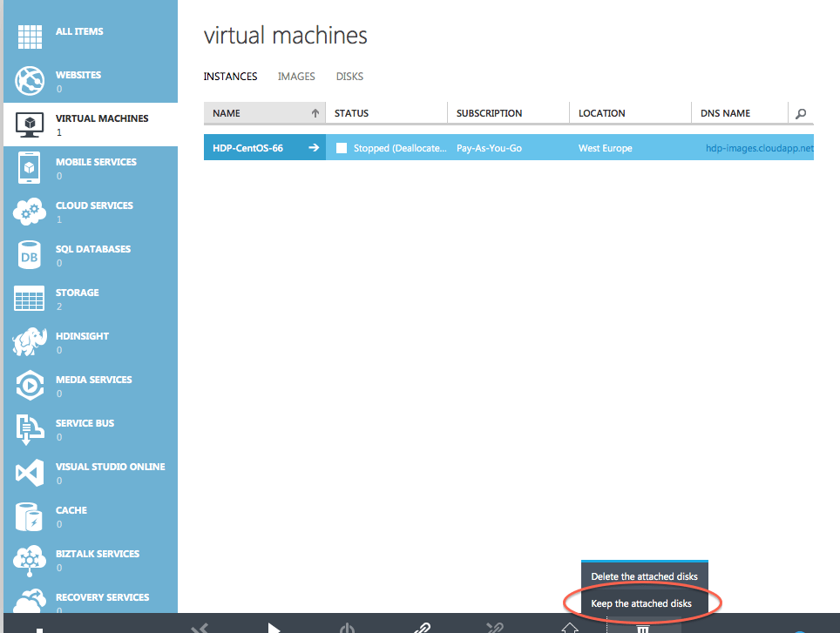The height and width of the screenshot is (633, 840).
Task: Select the SQL DATABASES sidebar icon
Action: pyautogui.click(x=29, y=254)
